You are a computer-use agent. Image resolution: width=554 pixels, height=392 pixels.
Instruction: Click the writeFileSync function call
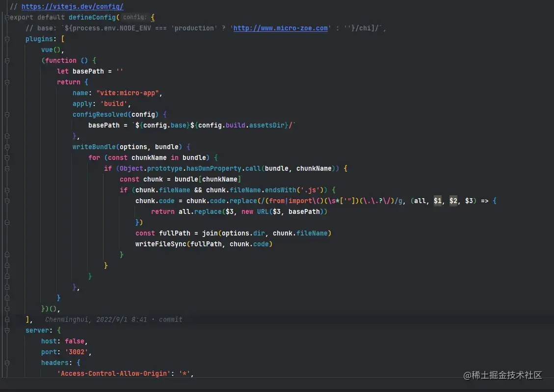click(161, 244)
